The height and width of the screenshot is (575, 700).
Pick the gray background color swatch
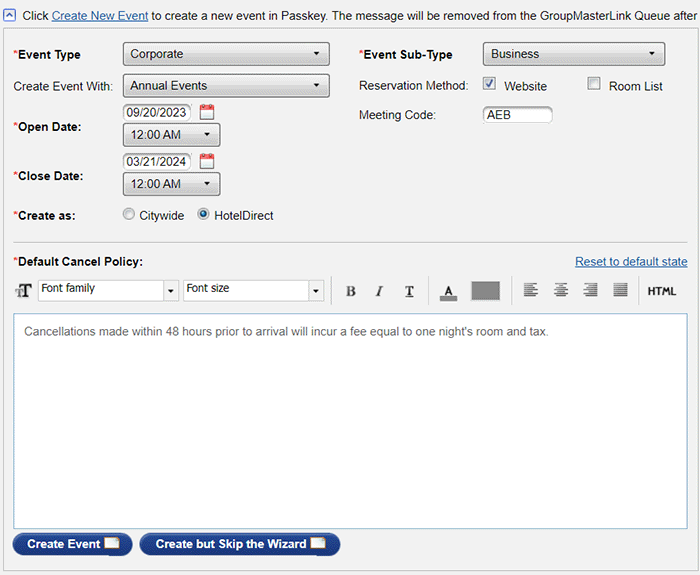(485, 291)
